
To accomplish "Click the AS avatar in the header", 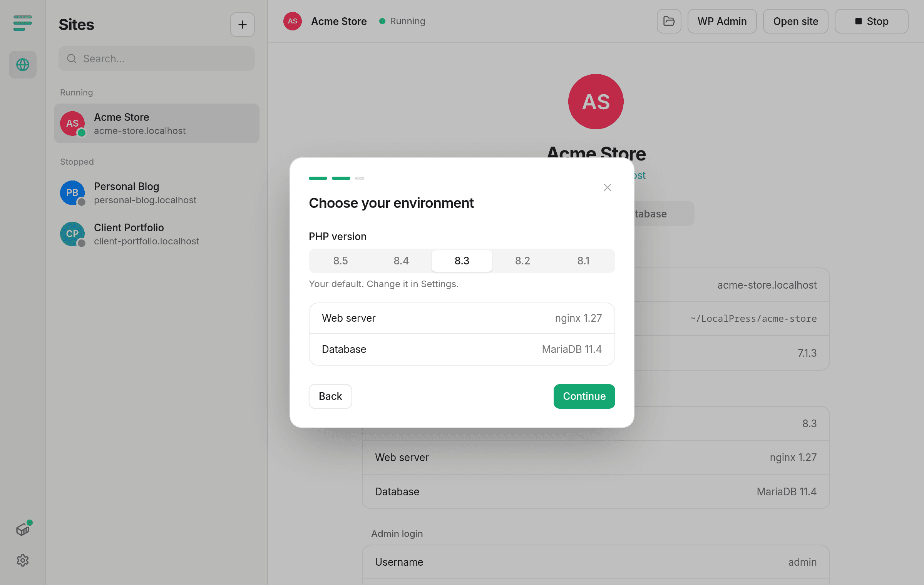I will click(x=293, y=21).
